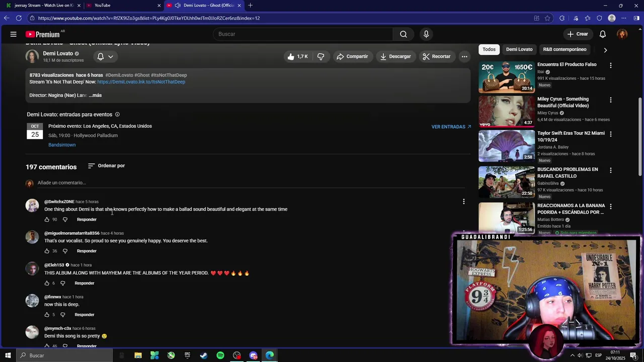Expand description with ...más
This screenshot has width=644, height=362.
pos(95,95)
